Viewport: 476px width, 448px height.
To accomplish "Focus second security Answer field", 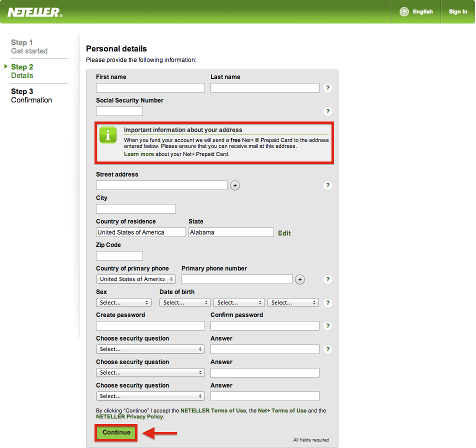I will [x=264, y=372].
